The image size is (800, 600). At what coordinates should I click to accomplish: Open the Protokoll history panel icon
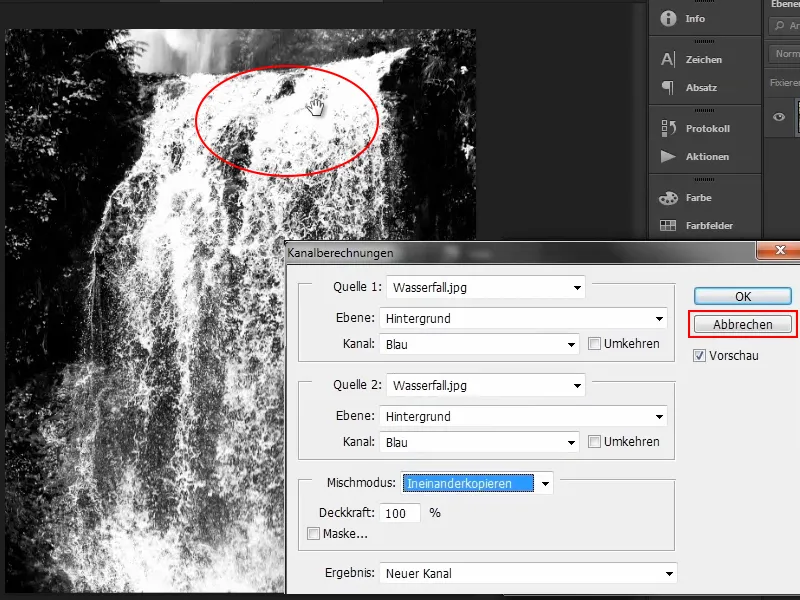pyautogui.click(x=668, y=128)
